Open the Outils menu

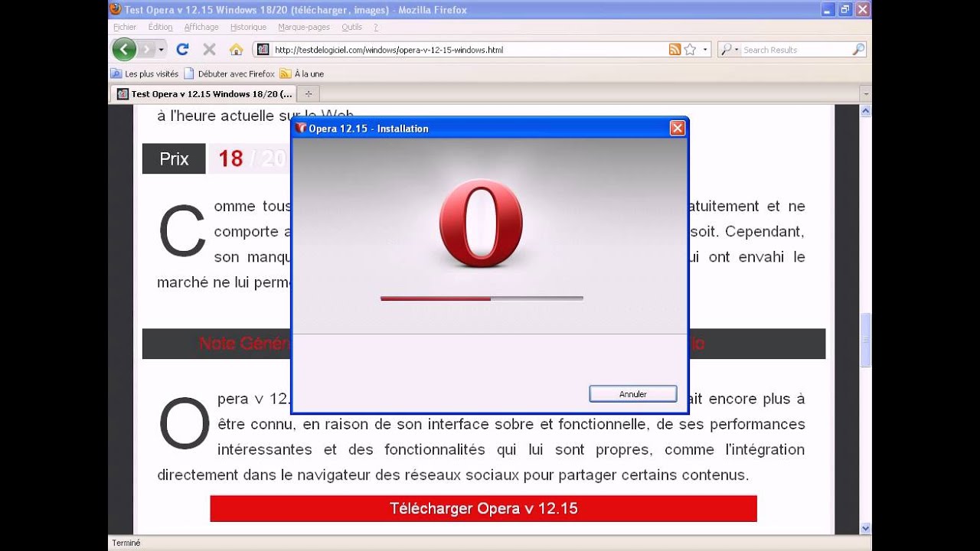(x=352, y=27)
